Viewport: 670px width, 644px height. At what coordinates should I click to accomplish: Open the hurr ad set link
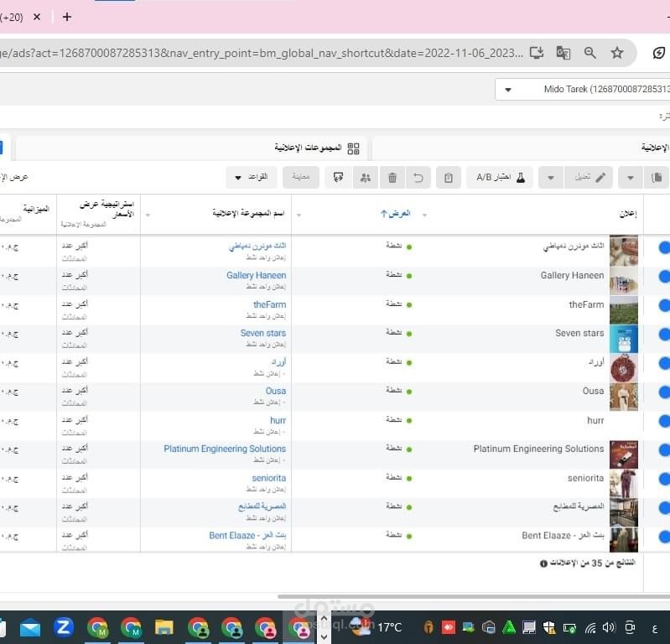[x=278, y=420]
